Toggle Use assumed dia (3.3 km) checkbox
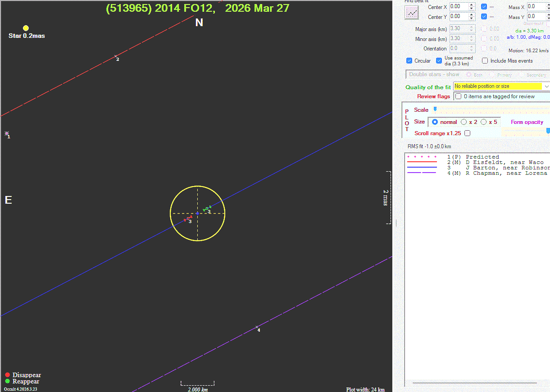 click(x=439, y=61)
